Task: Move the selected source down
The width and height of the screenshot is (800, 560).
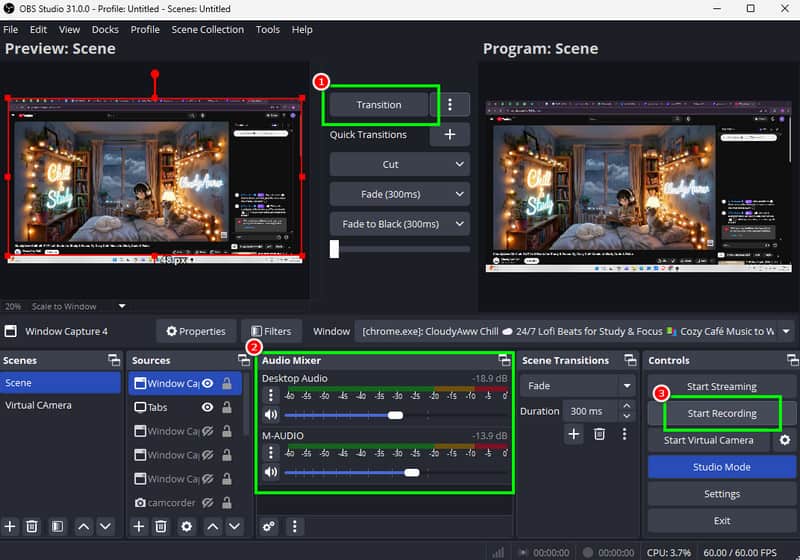Action: (234, 526)
